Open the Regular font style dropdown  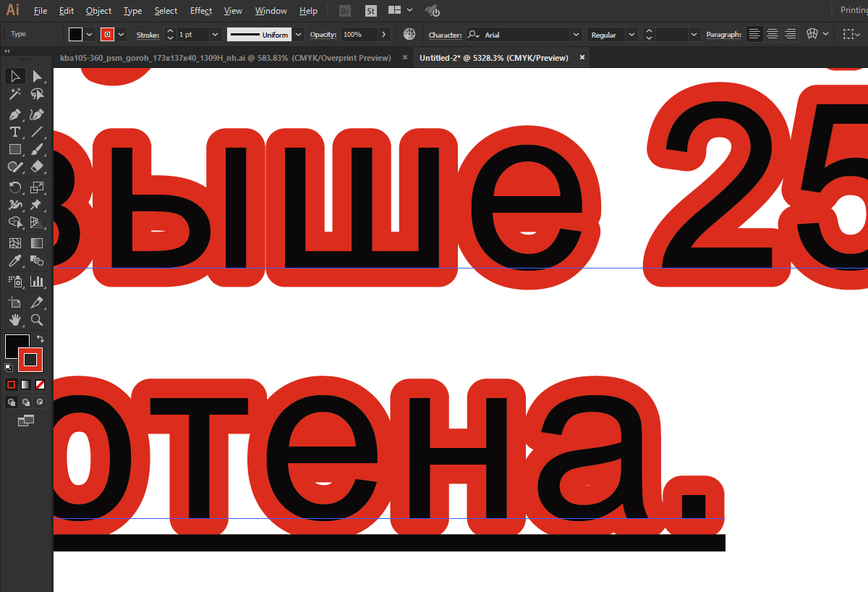click(x=632, y=34)
